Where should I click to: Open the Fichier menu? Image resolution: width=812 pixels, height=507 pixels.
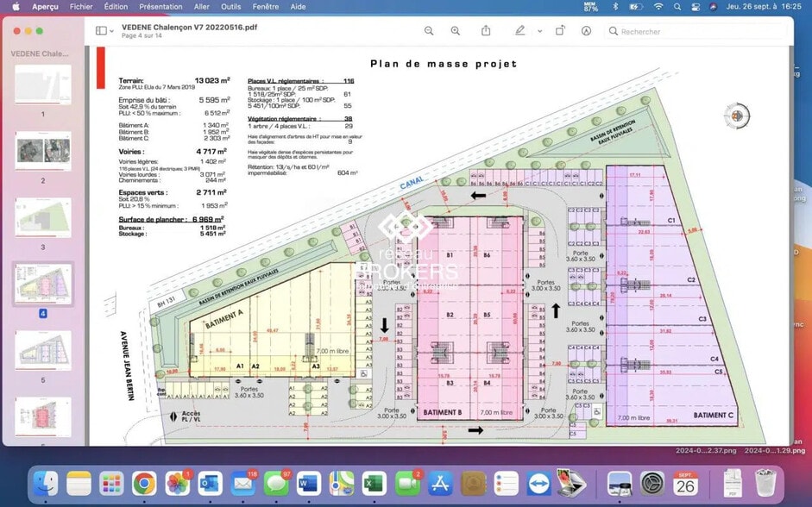pyautogui.click(x=81, y=6)
